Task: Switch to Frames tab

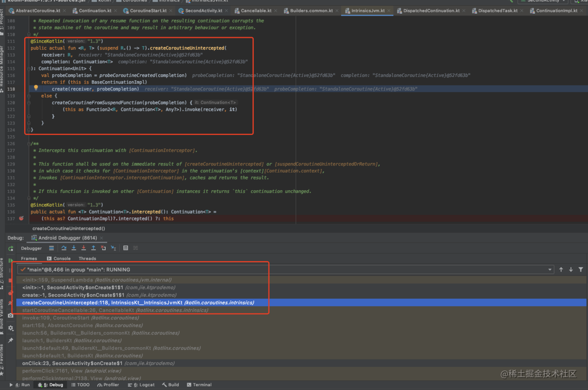Action: click(29, 259)
